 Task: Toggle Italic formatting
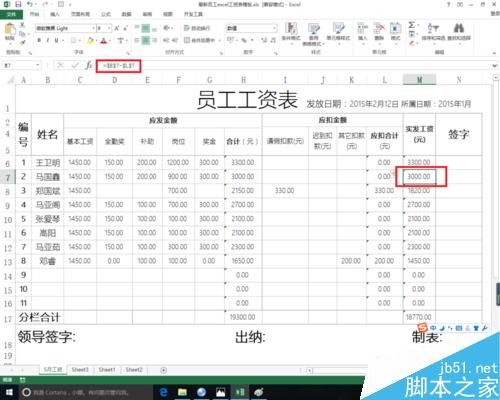click(x=48, y=40)
